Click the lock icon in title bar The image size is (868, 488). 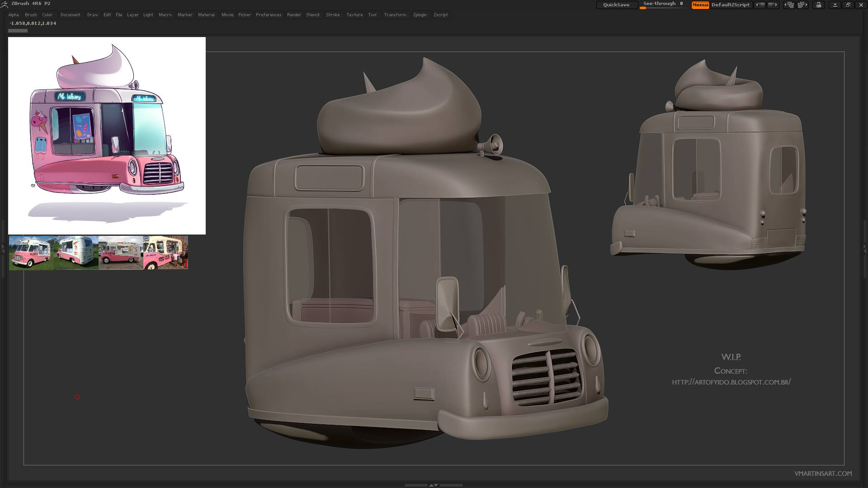pyautogui.click(x=818, y=5)
